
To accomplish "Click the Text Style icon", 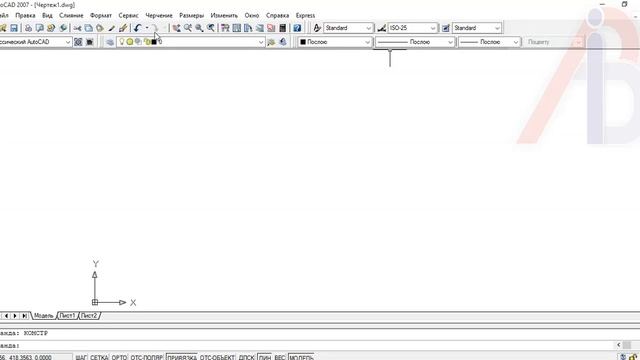I will pos(317,28).
